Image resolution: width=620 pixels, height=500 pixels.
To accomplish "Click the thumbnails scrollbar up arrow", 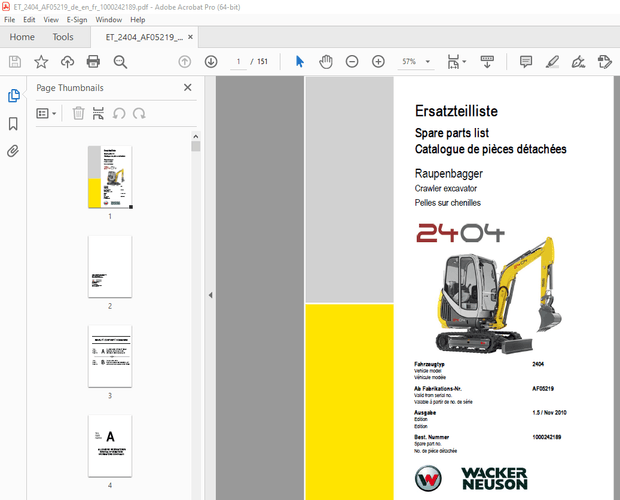I will pyautogui.click(x=196, y=136).
